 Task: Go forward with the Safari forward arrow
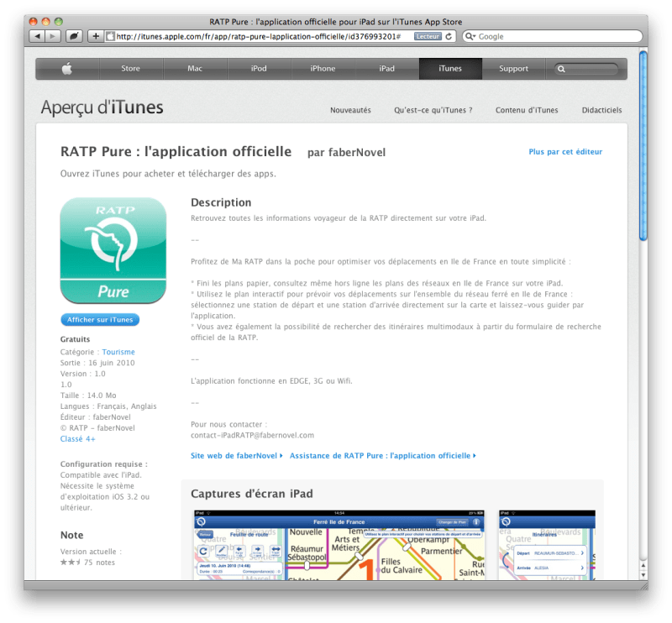tap(53, 36)
